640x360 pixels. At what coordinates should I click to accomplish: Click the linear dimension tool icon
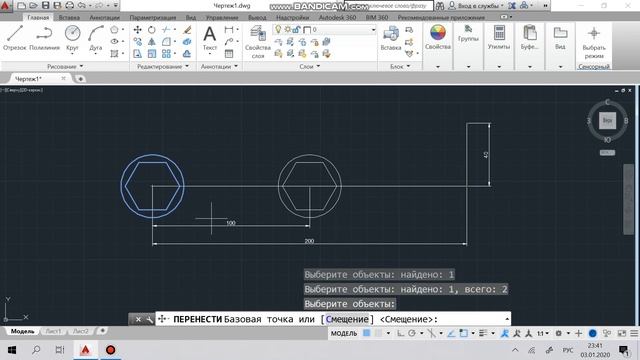pyautogui.click(x=229, y=30)
